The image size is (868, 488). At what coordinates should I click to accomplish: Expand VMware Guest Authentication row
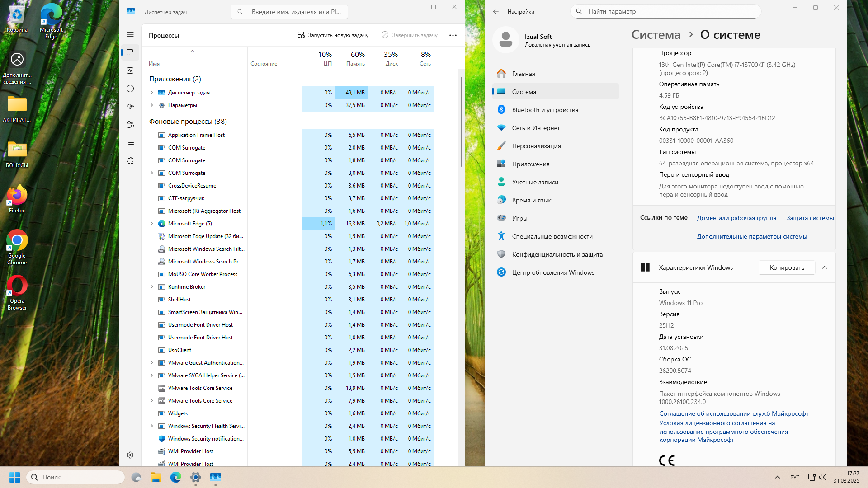151,363
